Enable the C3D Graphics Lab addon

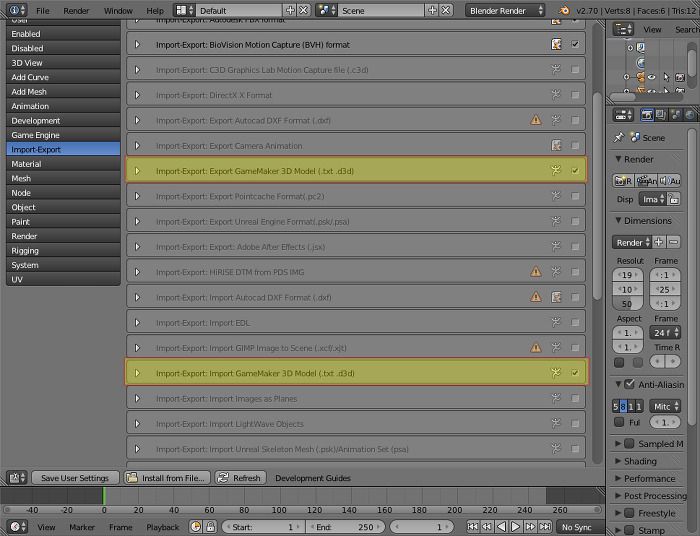(575, 70)
